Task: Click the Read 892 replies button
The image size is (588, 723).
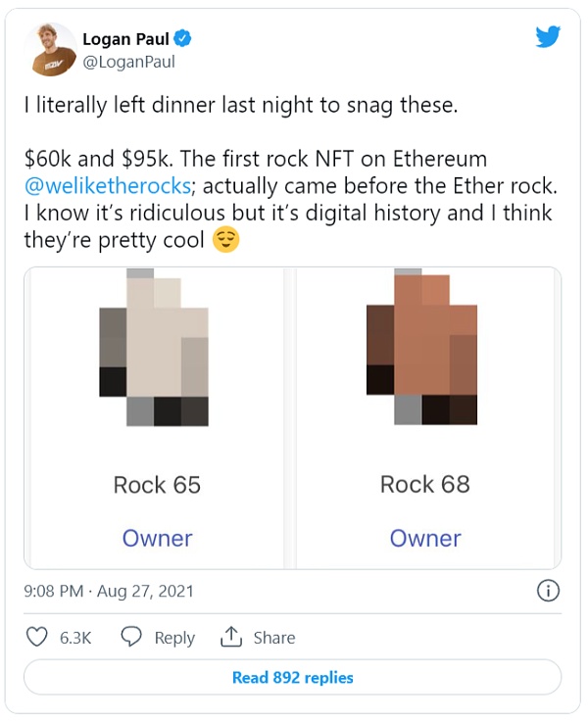Action: (292, 677)
